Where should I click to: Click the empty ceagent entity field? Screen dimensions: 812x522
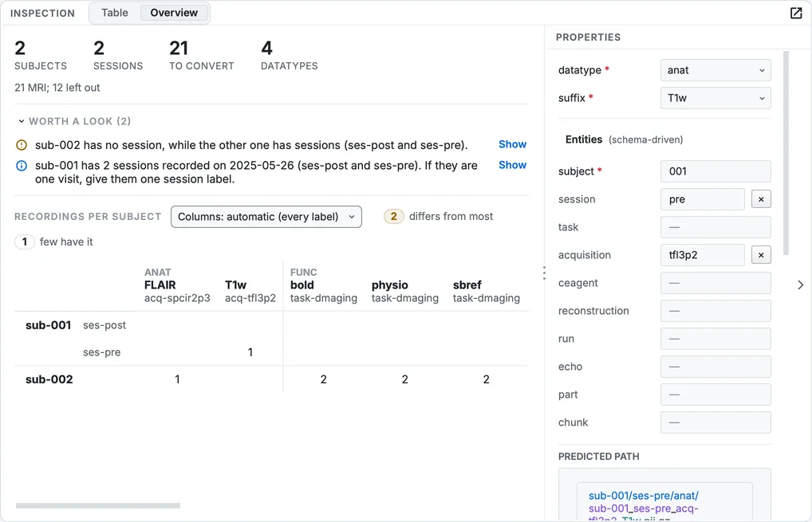[x=715, y=283]
